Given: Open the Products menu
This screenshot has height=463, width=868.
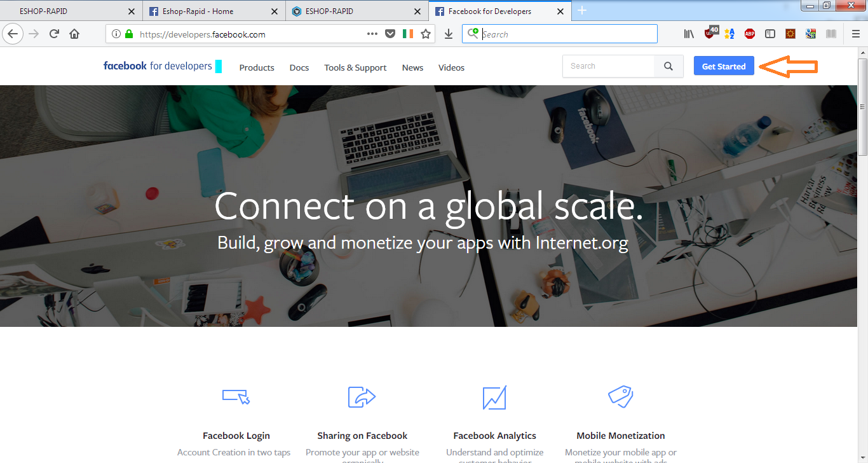Looking at the screenshot, I should tap(257, 67).
